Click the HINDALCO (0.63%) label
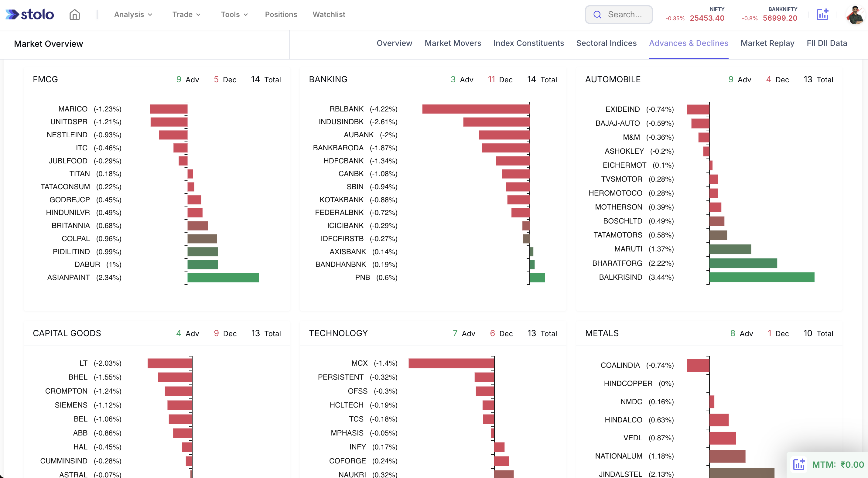Viewport: 868px width, 478px height. point(639,420)
